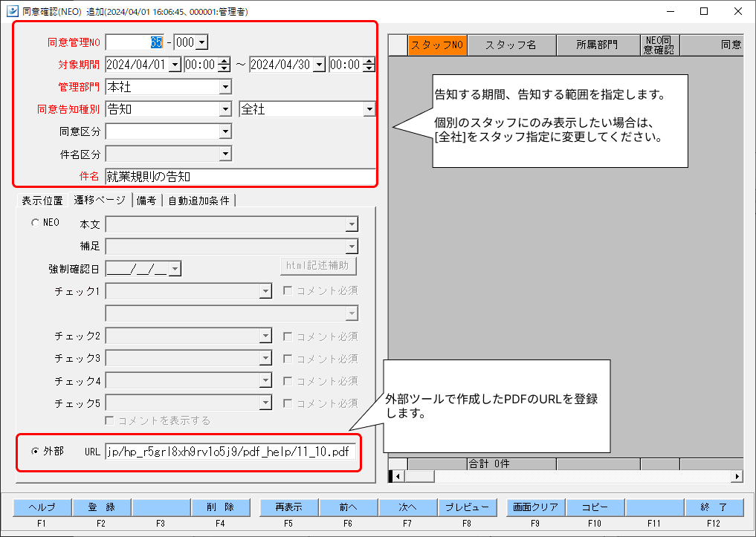This screenshot has width=756, height=537.
Task: Click the コピー F10 button
Action: 595,507
